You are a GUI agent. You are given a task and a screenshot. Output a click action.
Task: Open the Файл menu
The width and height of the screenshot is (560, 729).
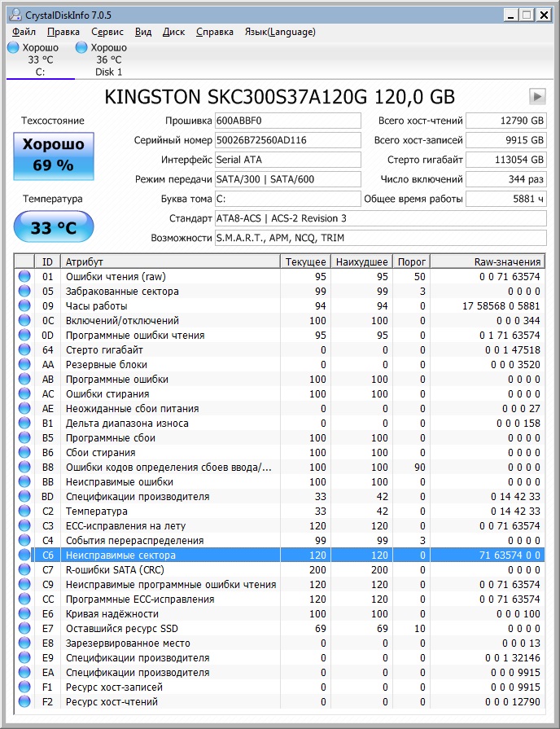24,32
